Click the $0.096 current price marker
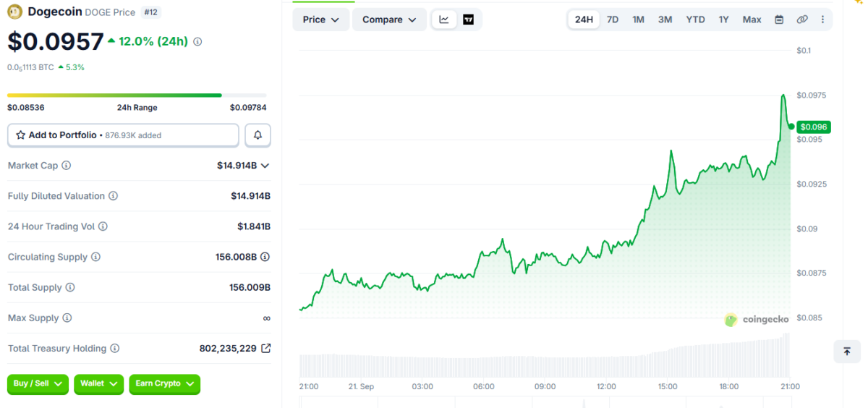This screenshot has width=868, height=408. coord(813,127)
